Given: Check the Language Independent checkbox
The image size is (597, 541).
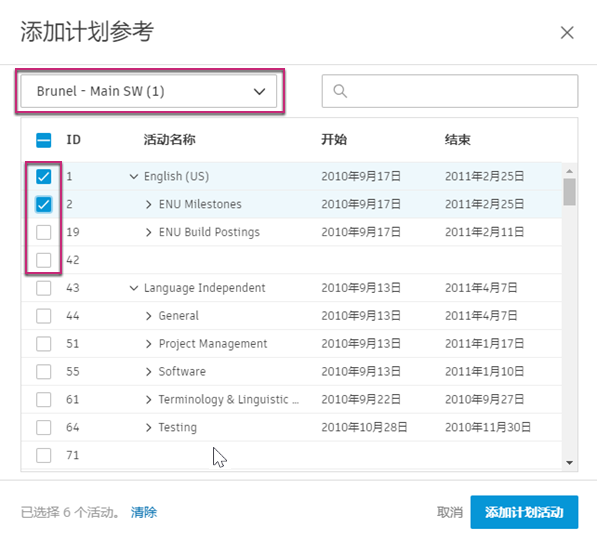Looking at the screenshot, I should pyautogui.click(x=43, y=288).
